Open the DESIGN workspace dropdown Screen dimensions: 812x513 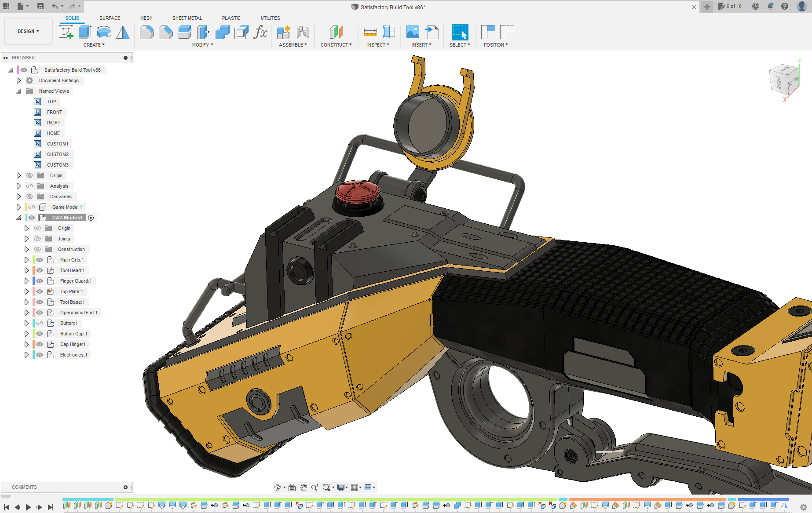pos(28,32)
